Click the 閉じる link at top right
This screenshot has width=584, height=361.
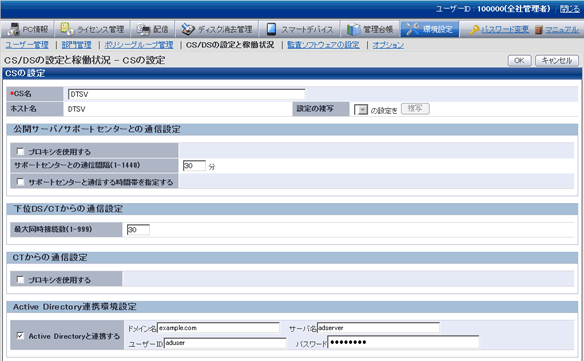point(570,9)
